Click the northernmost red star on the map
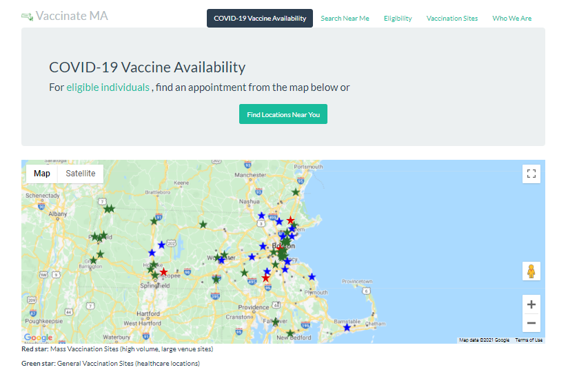 point(290,220)
